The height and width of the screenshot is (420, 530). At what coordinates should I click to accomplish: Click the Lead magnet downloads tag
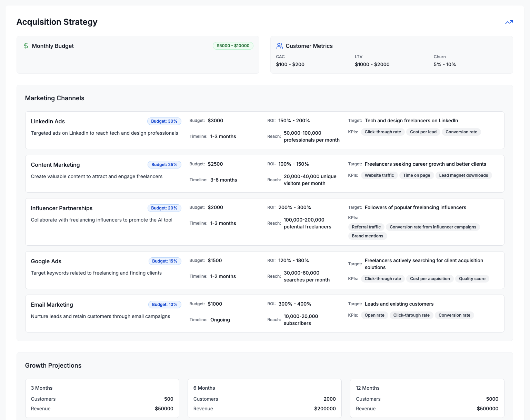463,175
